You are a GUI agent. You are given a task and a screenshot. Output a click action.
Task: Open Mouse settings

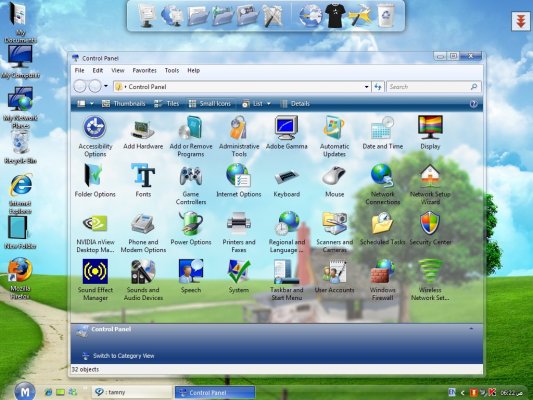coord(334,182)
